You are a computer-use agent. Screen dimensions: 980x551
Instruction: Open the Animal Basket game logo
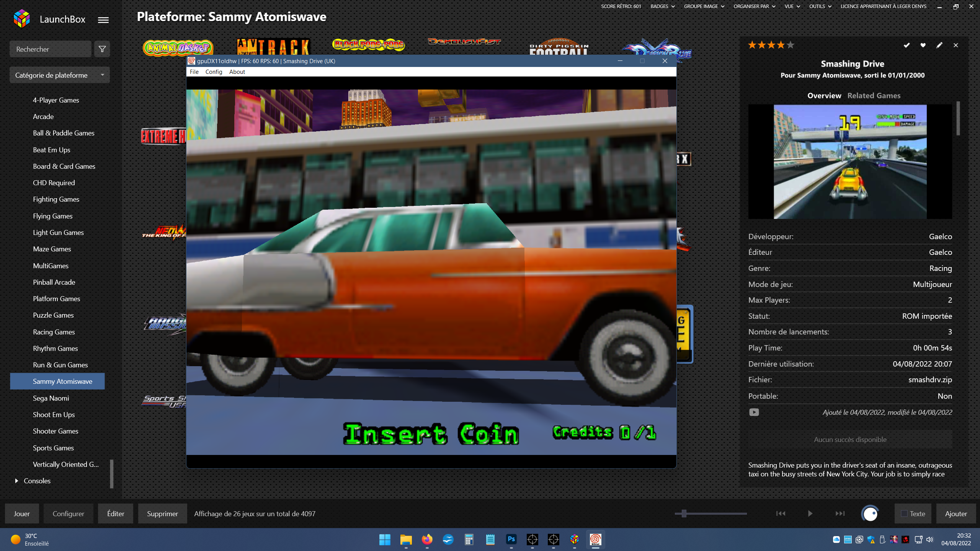[178, 47]
